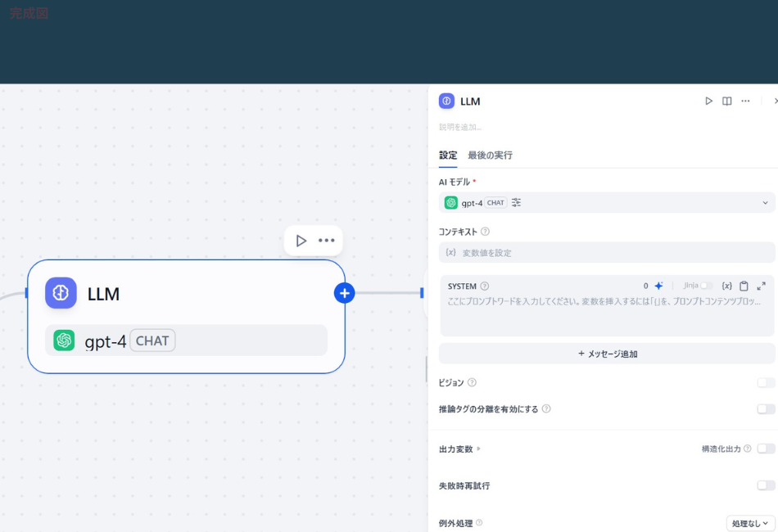Select the insert variable {x} icon in SYSTEM
The width and height of the screenshot is (778, 532).
(x=727, y=286)
